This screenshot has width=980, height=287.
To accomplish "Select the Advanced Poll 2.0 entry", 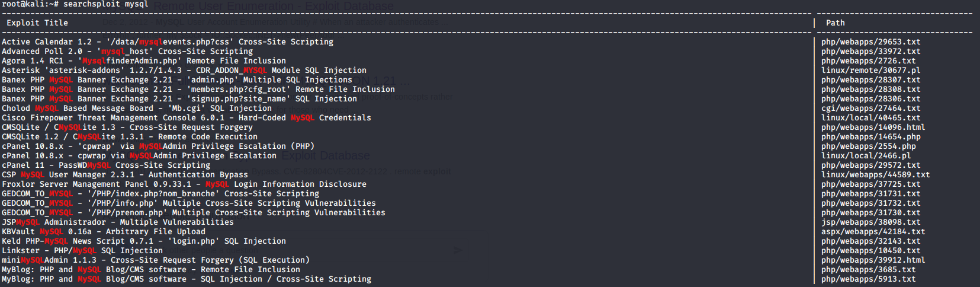I will pyautogui.click(x=127, y=52).
